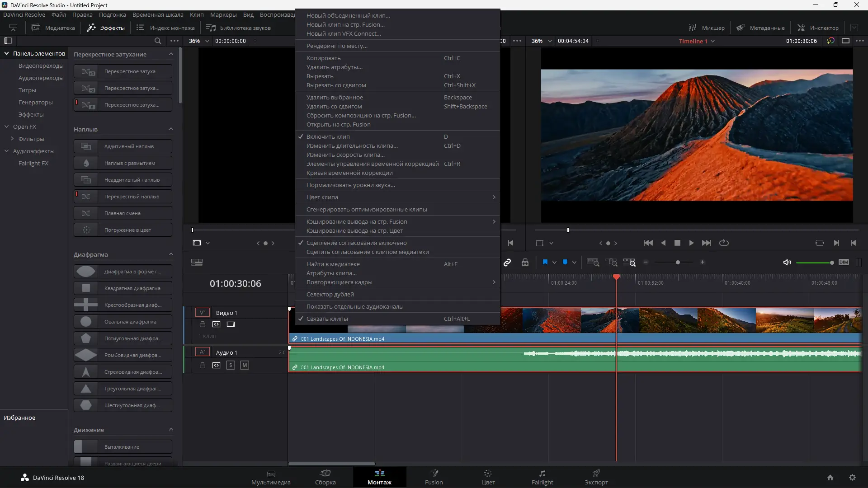
Task: Mute audio track with M button
Action: (x=245, y=365)
